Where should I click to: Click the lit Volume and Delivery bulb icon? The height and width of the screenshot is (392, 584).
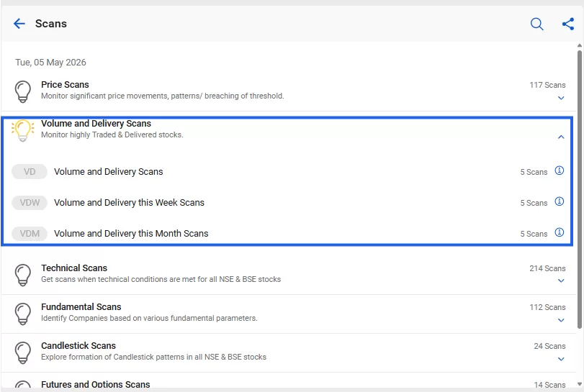(23, 130)
